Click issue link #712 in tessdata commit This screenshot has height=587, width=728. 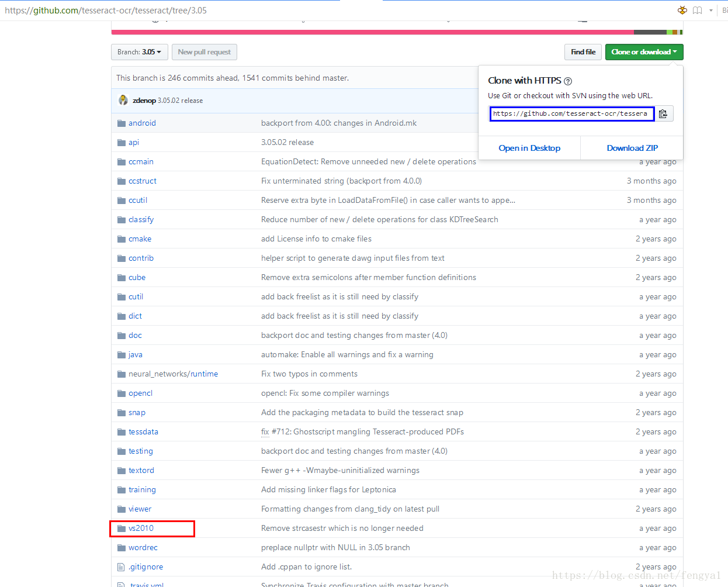(x=280, y=432)
